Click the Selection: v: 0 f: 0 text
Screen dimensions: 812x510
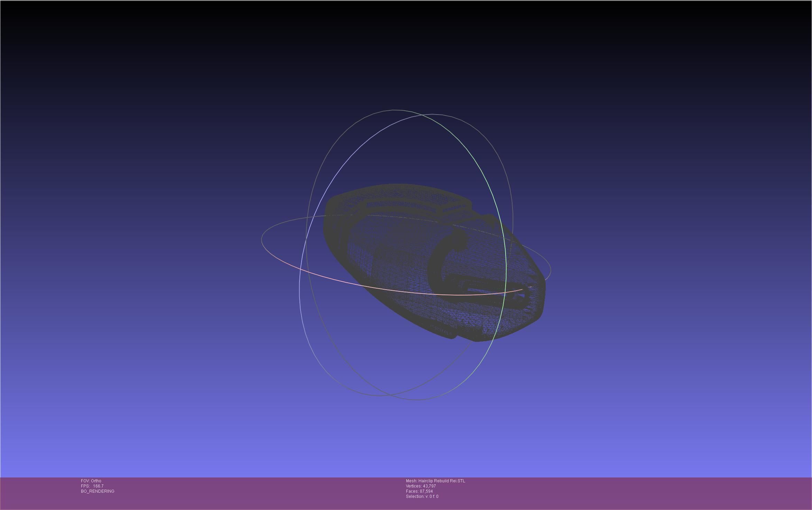422,497
